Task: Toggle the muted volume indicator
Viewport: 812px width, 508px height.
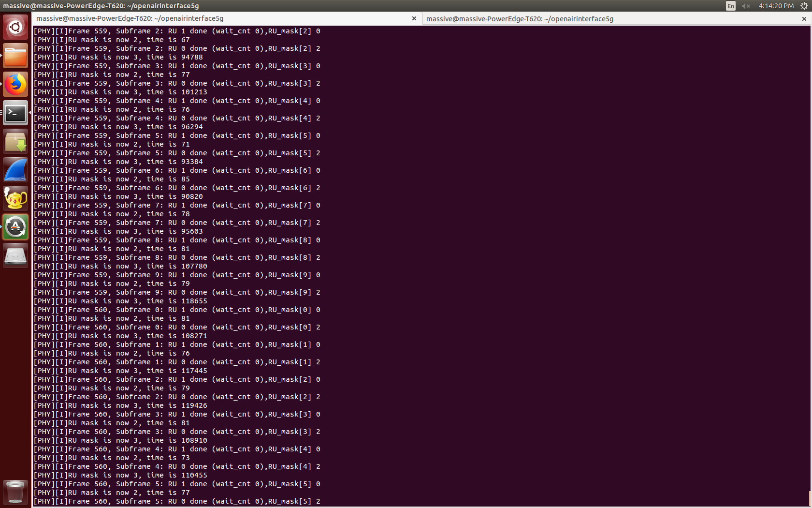Action: point(746,6)
